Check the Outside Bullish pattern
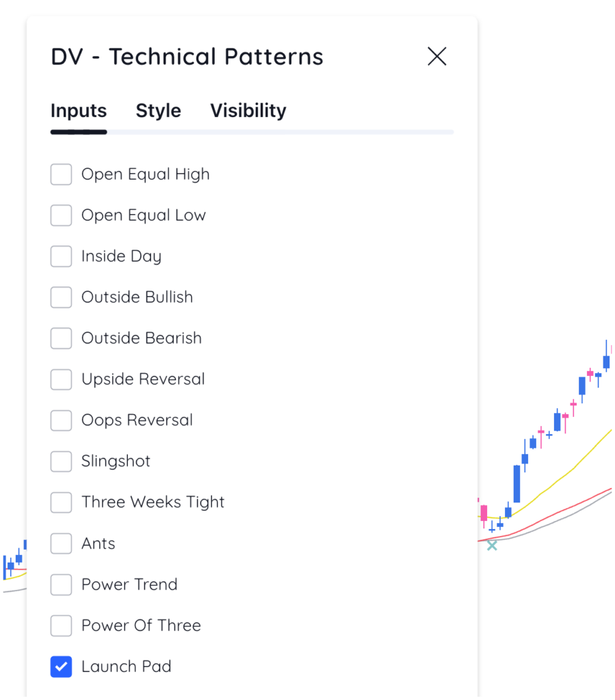Viewport: 615px width, 700px height. click(61, 297)
